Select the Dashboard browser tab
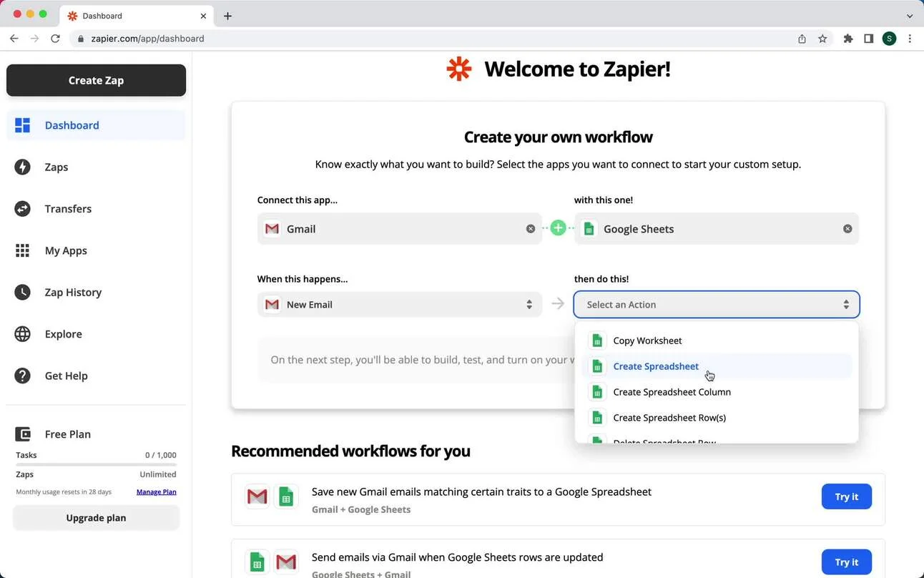This screenshot has width=924, height=578. pyautogui.click(x=136, y=16)
